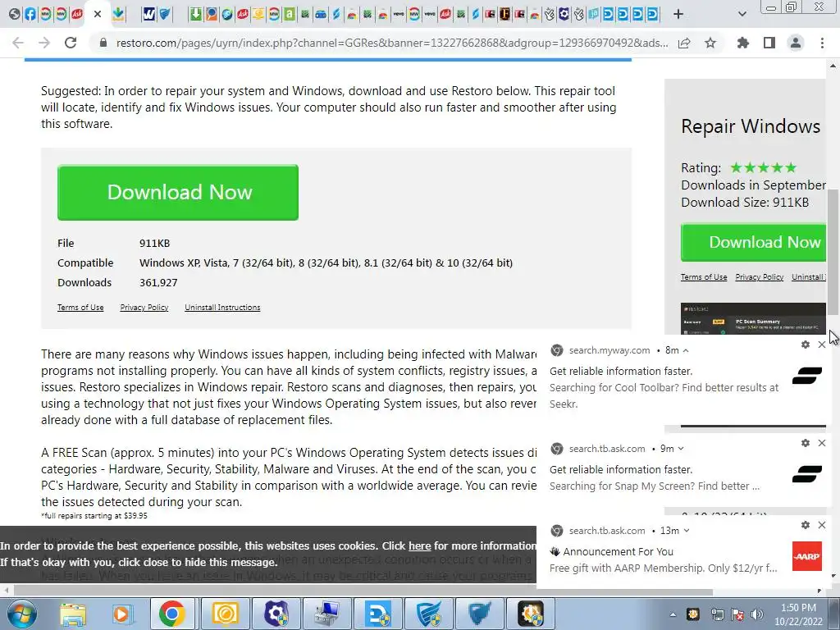This screenshot has height=630, width=840.
Task: Dismiss the search.myway.com notification
Action: [822, 345]
